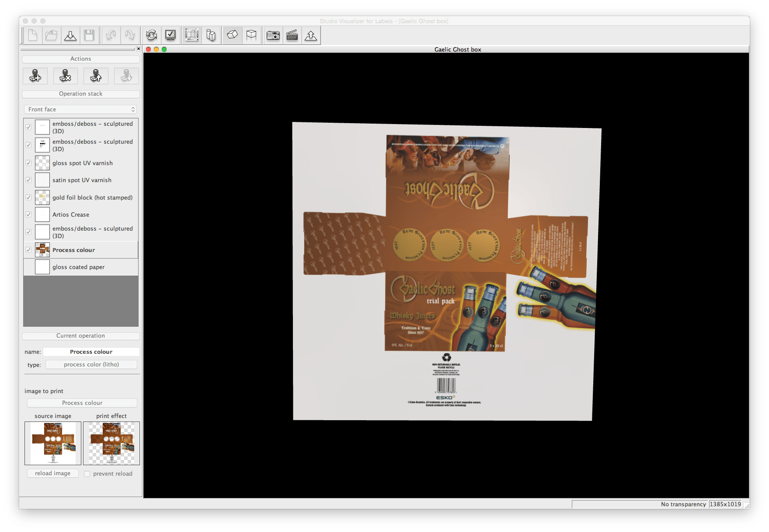Click the Actions section header
Image resolution: width=769 pixels, height=532 pixels.
point(81,59)
